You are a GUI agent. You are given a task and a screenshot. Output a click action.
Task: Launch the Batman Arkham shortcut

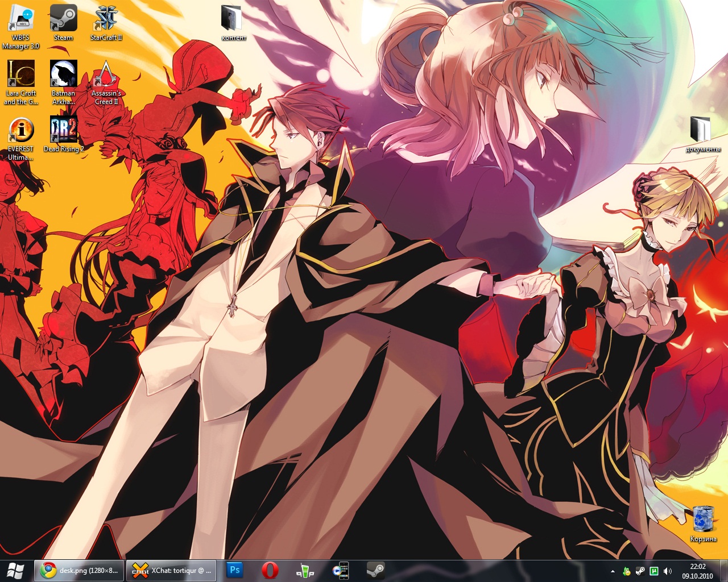pyautogui.click(x=63, y=82)
